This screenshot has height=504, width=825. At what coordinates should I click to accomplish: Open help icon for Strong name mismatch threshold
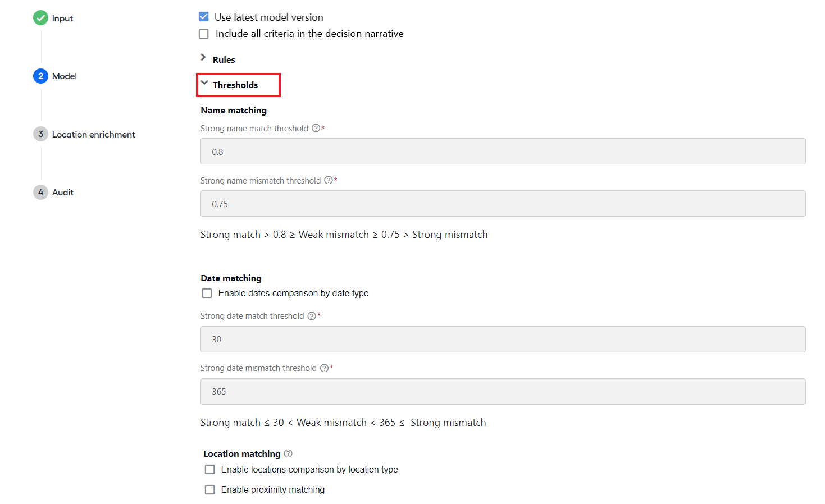[x=329, y=181]
